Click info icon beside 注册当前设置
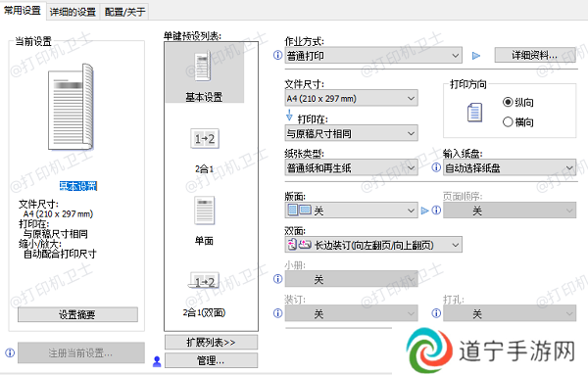Viewport: 588px width, 375px height. (x=10, y=352)
